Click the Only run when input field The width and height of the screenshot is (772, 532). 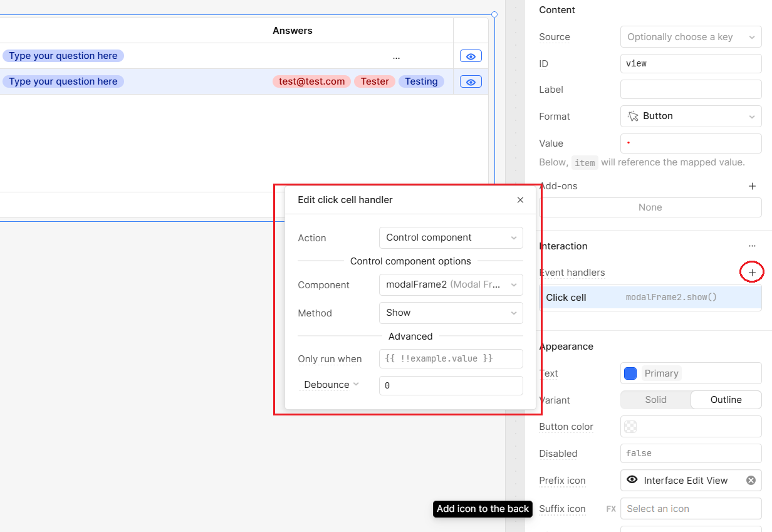[451, 358]
